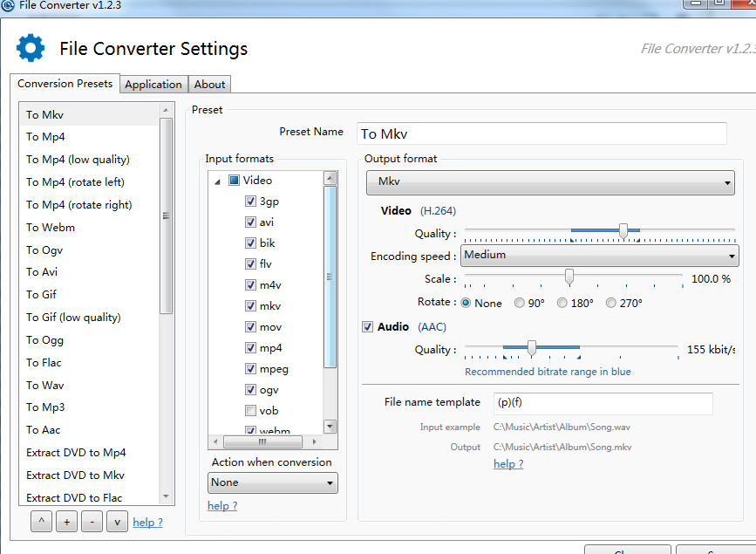Select the 90° rotate option
This screenshot has width=756, height=554.
tap(520, 303)
